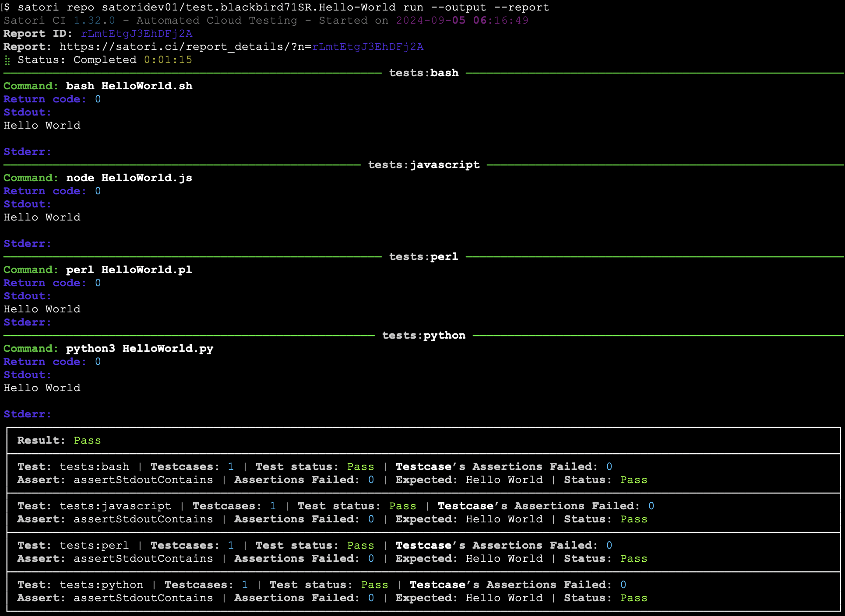Select the command node HelloWorld.js

(129, 178)
